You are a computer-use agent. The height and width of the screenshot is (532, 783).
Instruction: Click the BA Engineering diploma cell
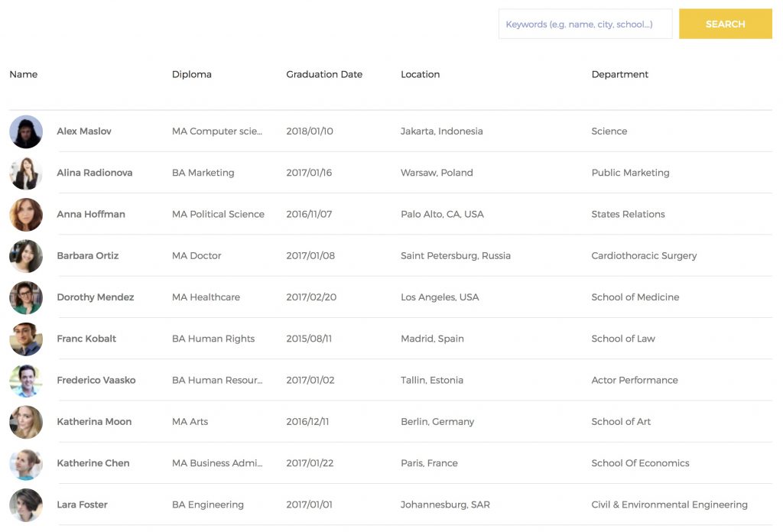tap(208, 504)
